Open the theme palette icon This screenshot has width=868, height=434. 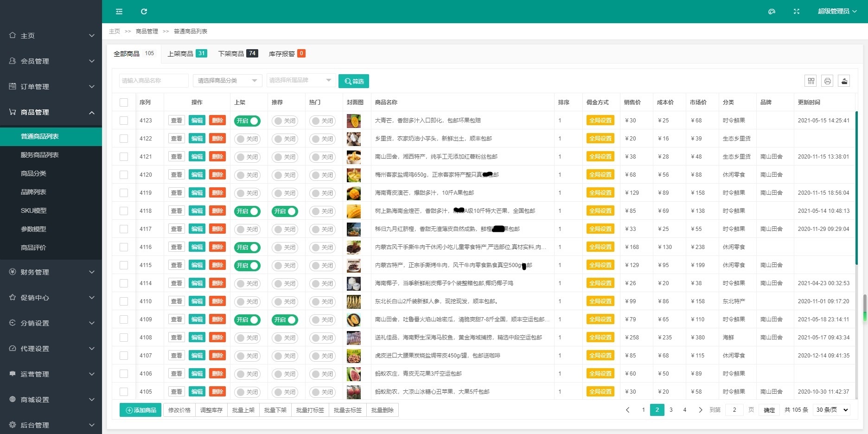(772, 12)
